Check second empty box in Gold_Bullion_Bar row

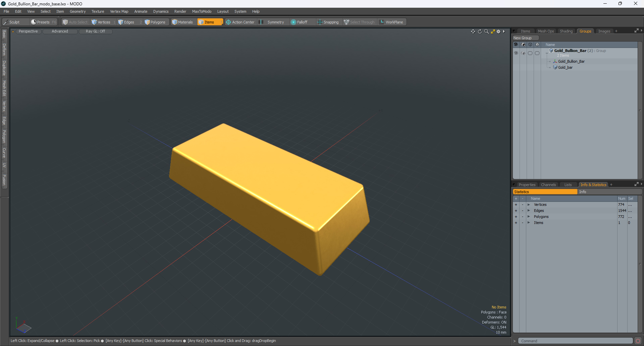click(x=537, y=53)
